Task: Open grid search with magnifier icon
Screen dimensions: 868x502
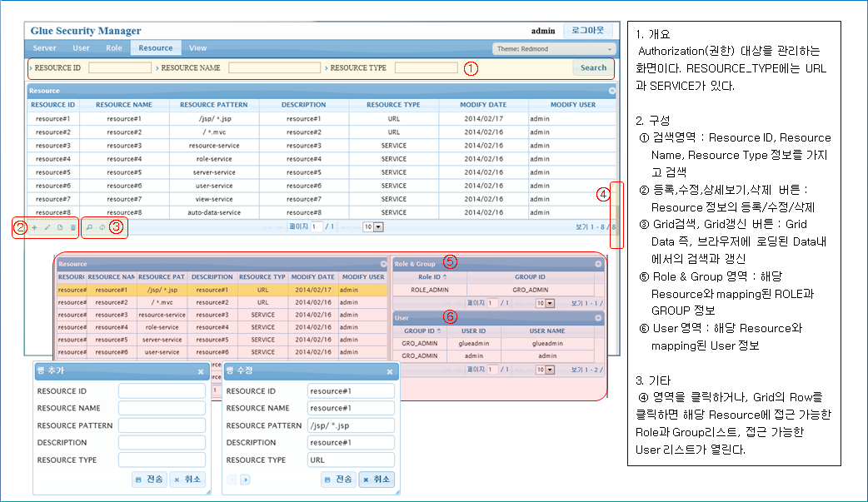Action: click(x=90, y=227)
